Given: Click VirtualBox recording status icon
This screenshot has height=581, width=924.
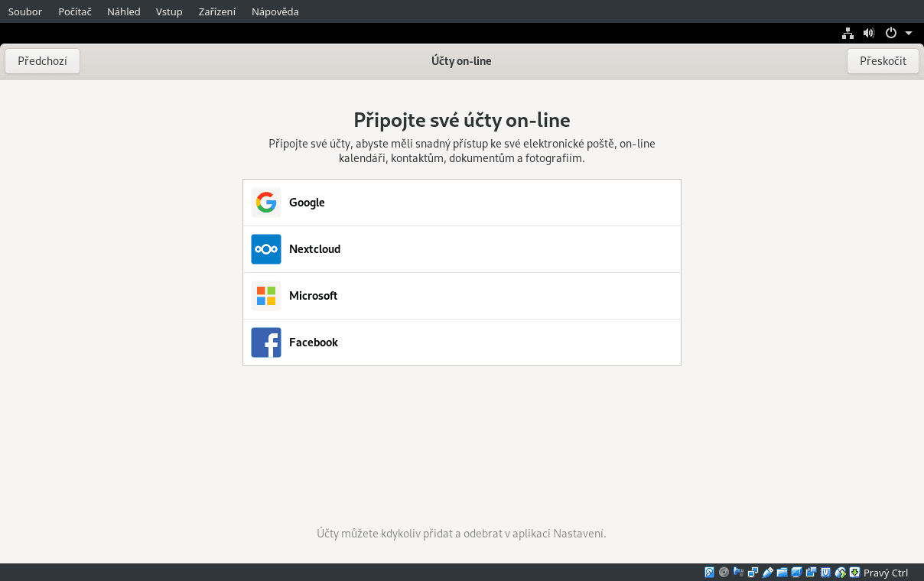Looking at the screenshot, I should (x=811, y=573).
